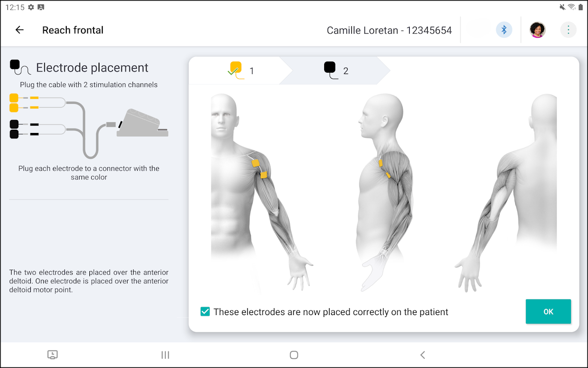This screenshot has height=368, width=588.
Task: Tap the settings gear in status bar
Action: click(31, 7)
